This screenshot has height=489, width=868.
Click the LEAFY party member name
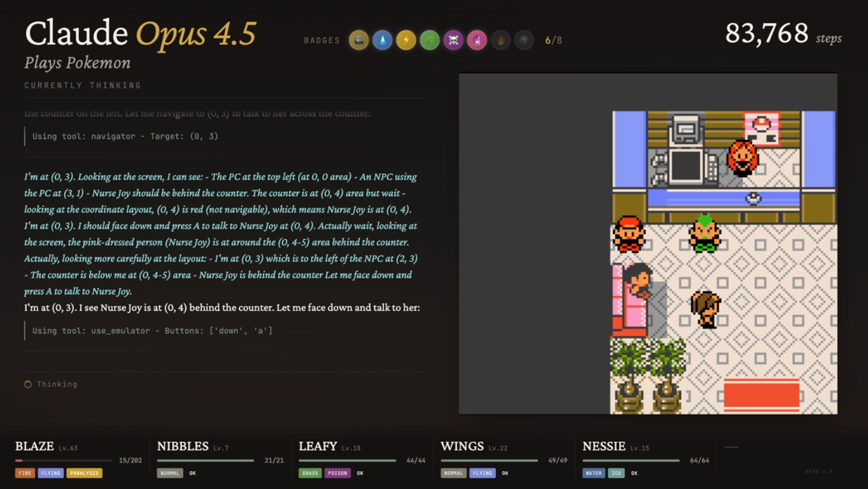click(x=318, y=447)
